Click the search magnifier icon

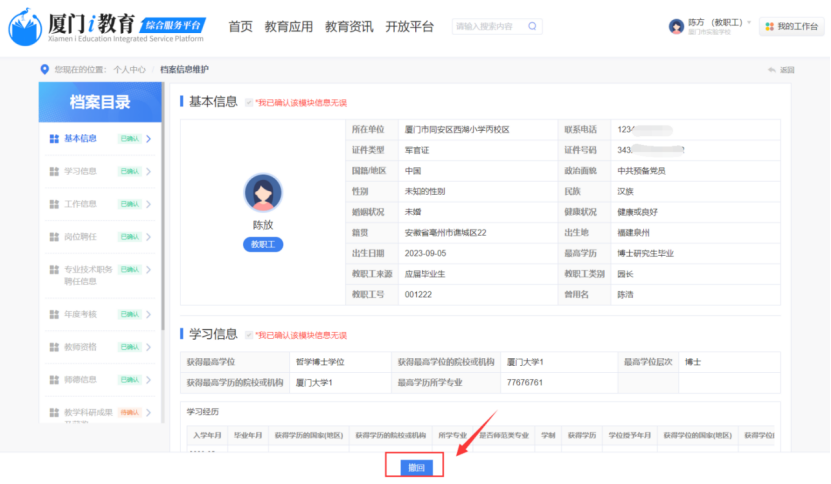[x=532, y=27]
